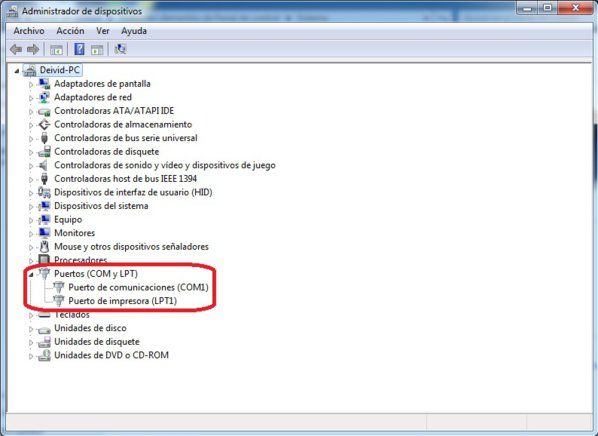The image size is (598, 436).
Task: Select the Deivid-PC label
Action: [60, 70]
